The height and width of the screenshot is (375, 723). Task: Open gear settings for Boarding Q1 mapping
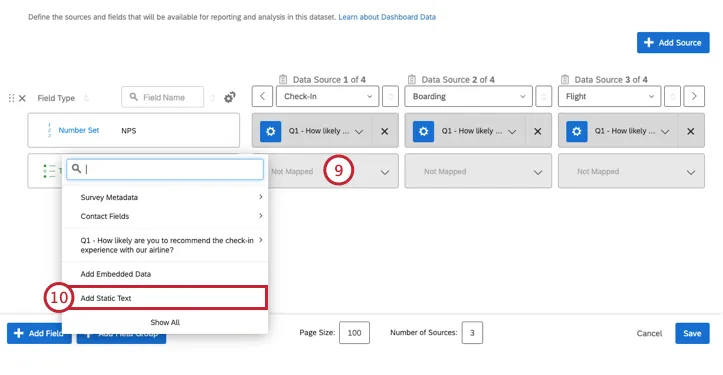tap(423, 131)
